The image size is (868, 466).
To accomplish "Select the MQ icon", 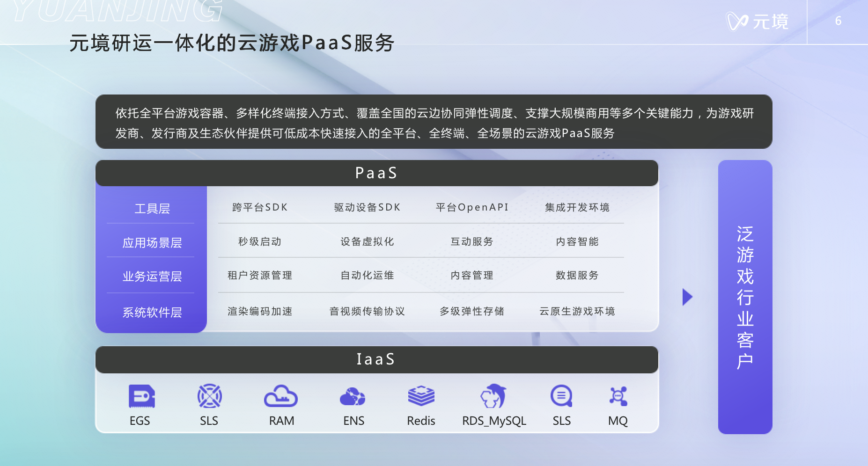I will coord(618,396).
